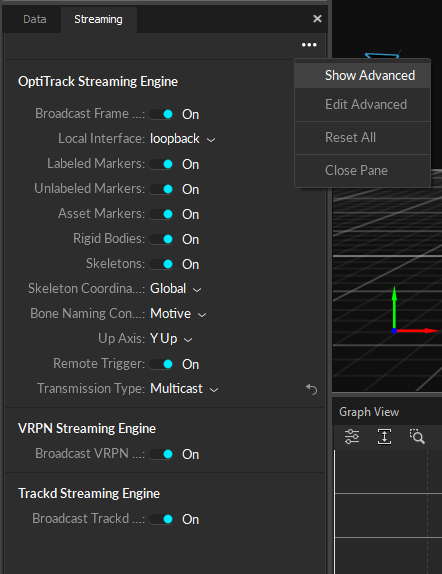The image size is (442, 574).
Task: Click the vertical autoscale icon in Graph View
Action: click(x=384, y=437)
